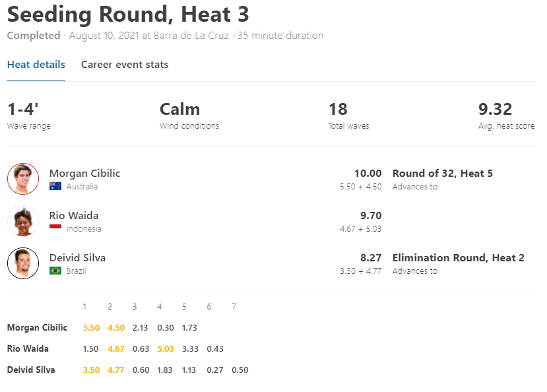547x392 pixels.
Task: Click the 9.32 average heat score
Action: [495, 109]
